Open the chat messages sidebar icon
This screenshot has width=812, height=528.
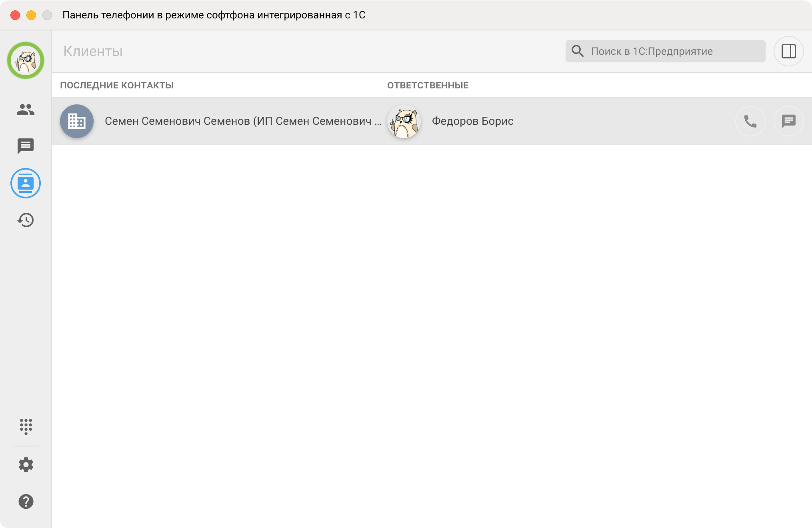point(26,146)
